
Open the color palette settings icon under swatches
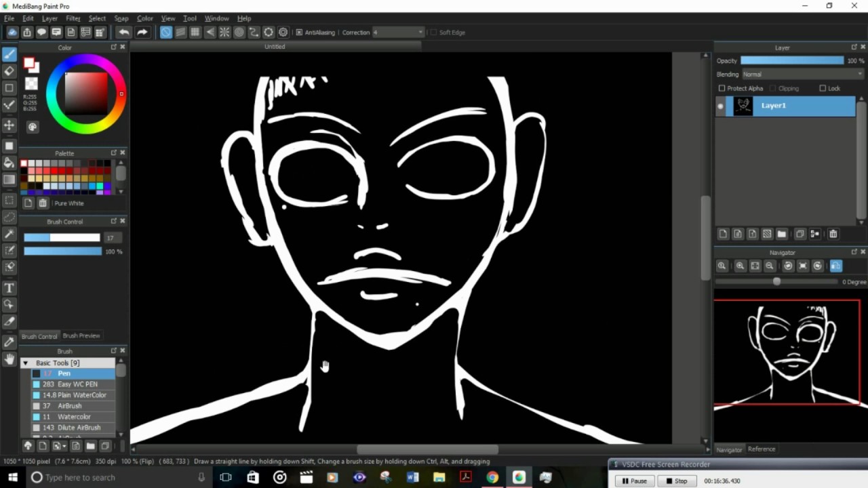click(32, 127)
